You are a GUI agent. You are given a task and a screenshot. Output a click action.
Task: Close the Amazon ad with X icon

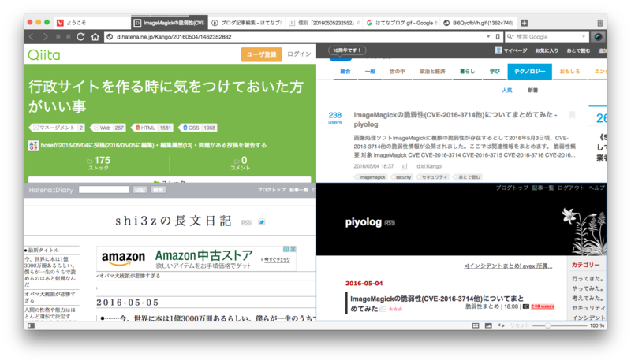[x=293, y=249]
